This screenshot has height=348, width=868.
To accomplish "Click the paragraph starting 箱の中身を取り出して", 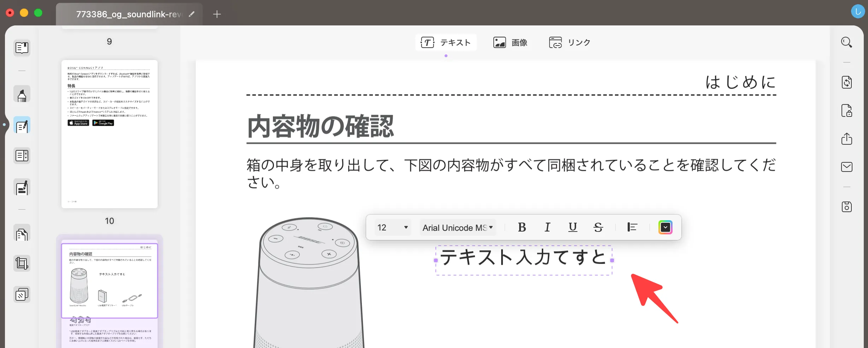I will click(x=511, y=173).
